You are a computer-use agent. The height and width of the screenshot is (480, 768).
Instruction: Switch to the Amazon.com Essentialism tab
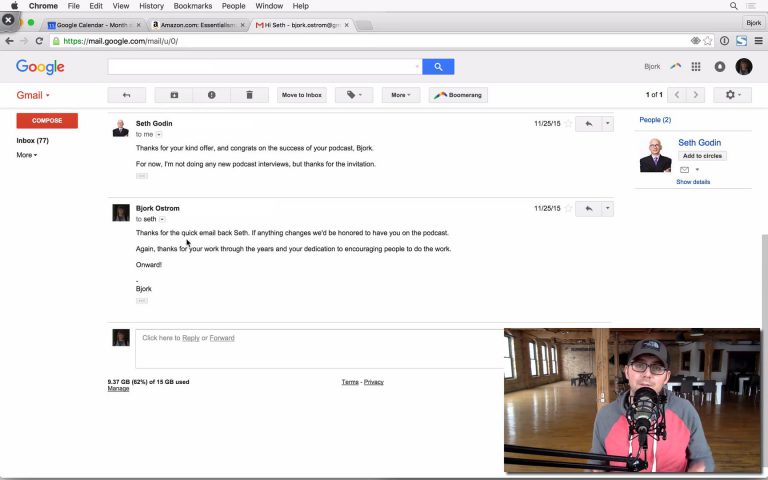click(x=197, y=25)
